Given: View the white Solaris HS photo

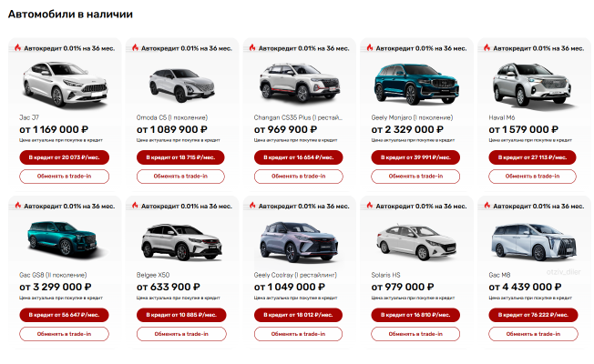Looking at the screenshot, I should coord(416,242).
